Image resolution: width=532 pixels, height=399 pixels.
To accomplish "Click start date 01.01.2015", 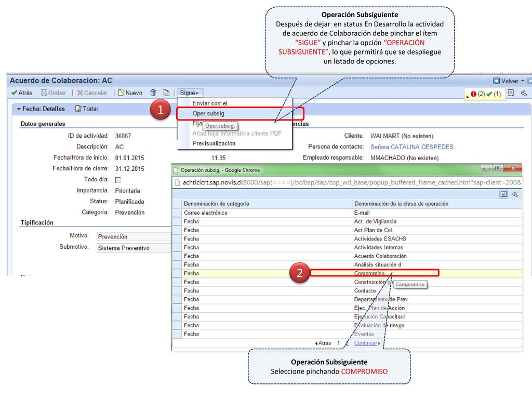I will [x=129, y=158].
